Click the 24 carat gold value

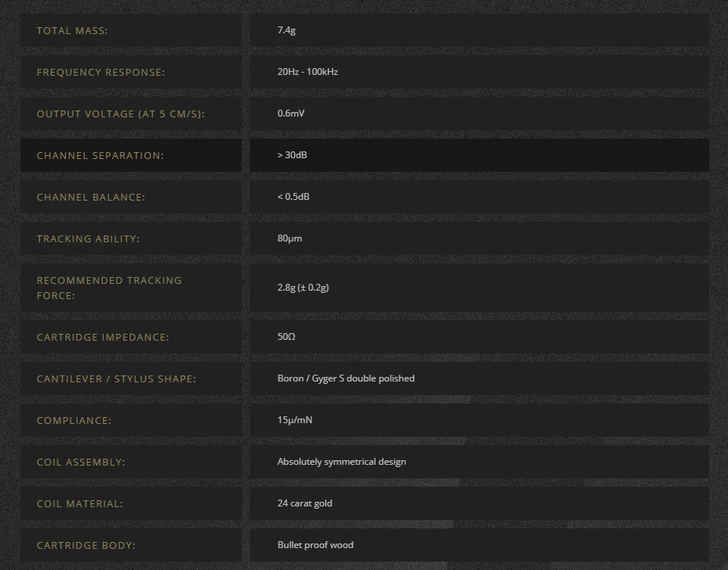pyautogui.click(x=305, y=503)
